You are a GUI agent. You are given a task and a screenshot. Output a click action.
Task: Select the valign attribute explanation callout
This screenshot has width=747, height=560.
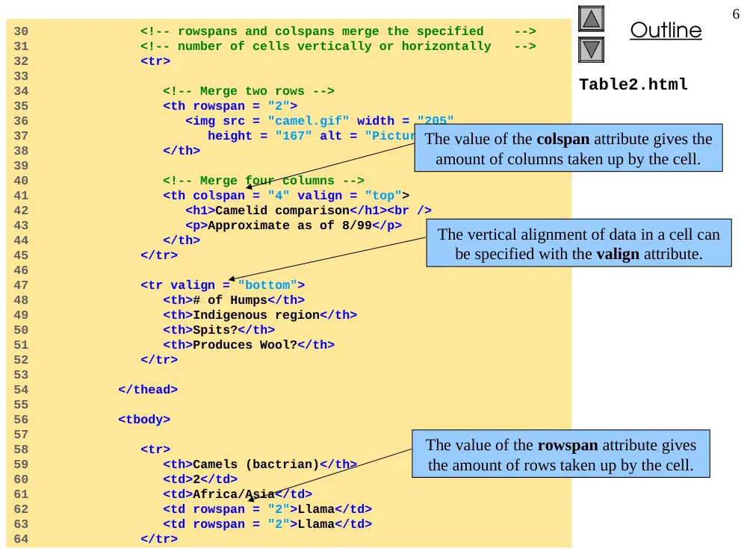coord(579,243)
